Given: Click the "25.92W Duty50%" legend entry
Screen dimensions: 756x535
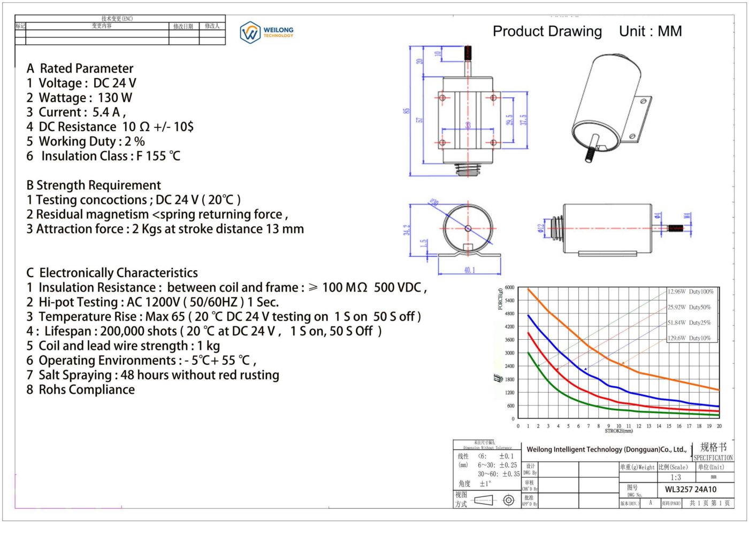Looking at the screenshot, I should [x=689, y=308].
